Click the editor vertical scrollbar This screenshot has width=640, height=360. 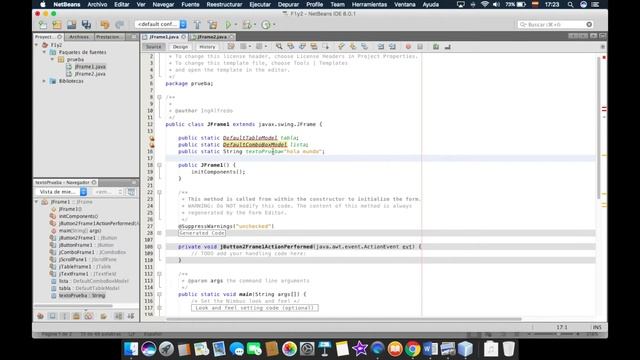coord(599,129)
